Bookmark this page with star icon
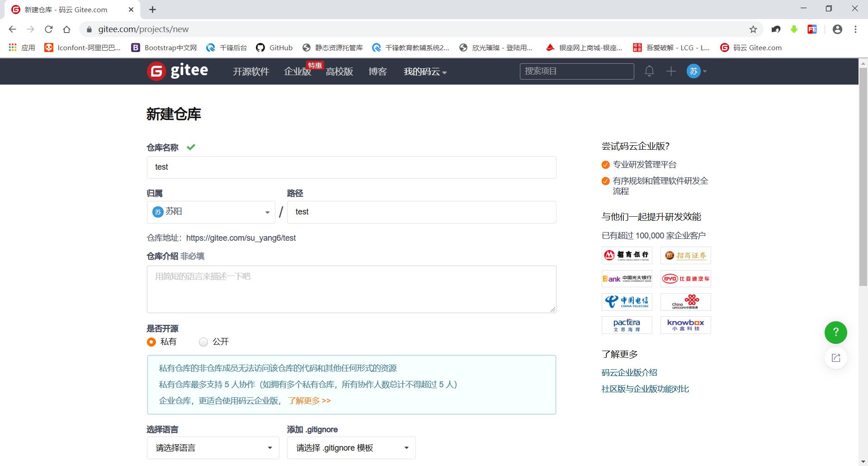 (753, 29)
